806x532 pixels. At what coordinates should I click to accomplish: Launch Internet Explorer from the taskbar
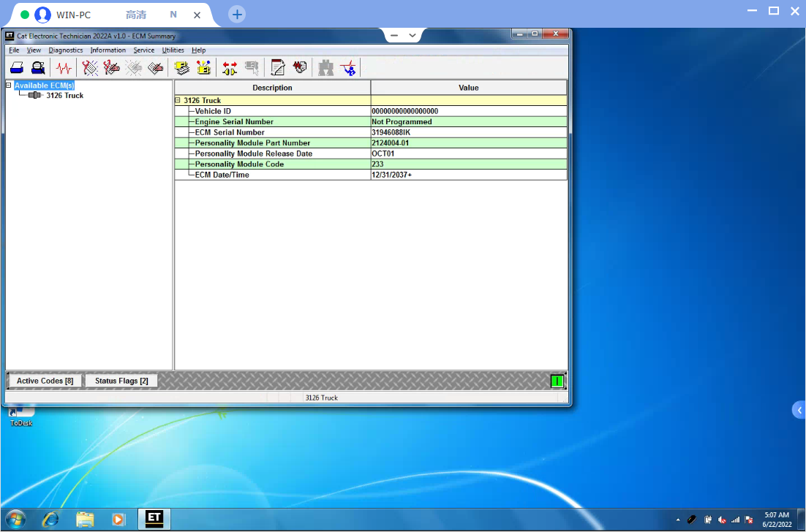point(50,520)
